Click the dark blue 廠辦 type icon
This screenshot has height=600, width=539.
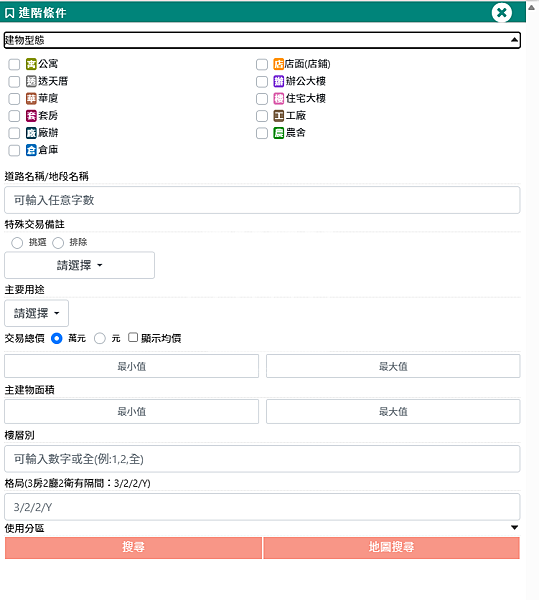tap(31, 133)
